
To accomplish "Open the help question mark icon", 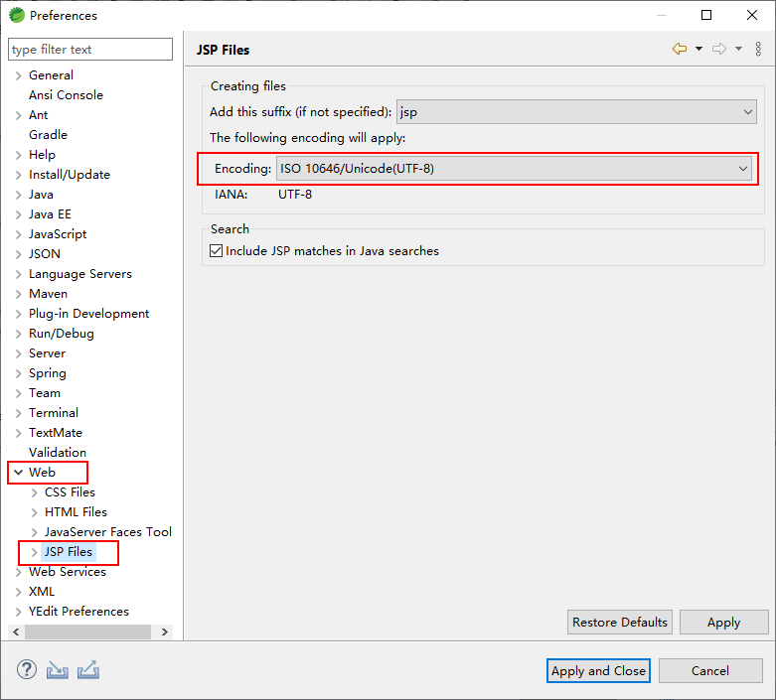I will pos(27,670).
